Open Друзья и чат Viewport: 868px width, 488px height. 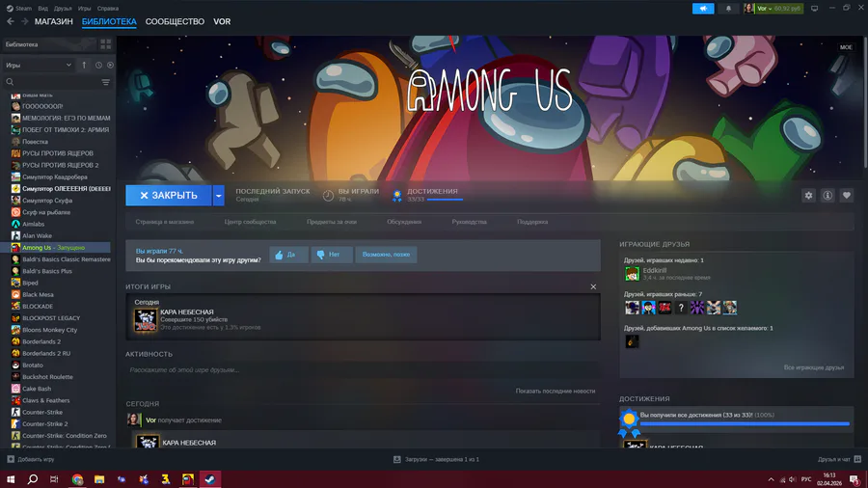click(839, 459)
